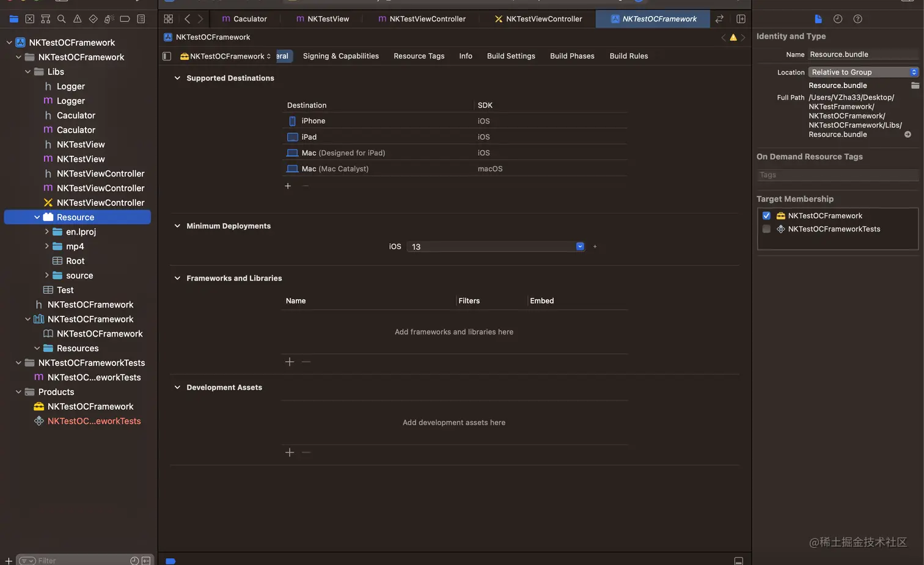Open the Signing & Capabilities tab
Screen dimensions: 924x565
point(341,56)
